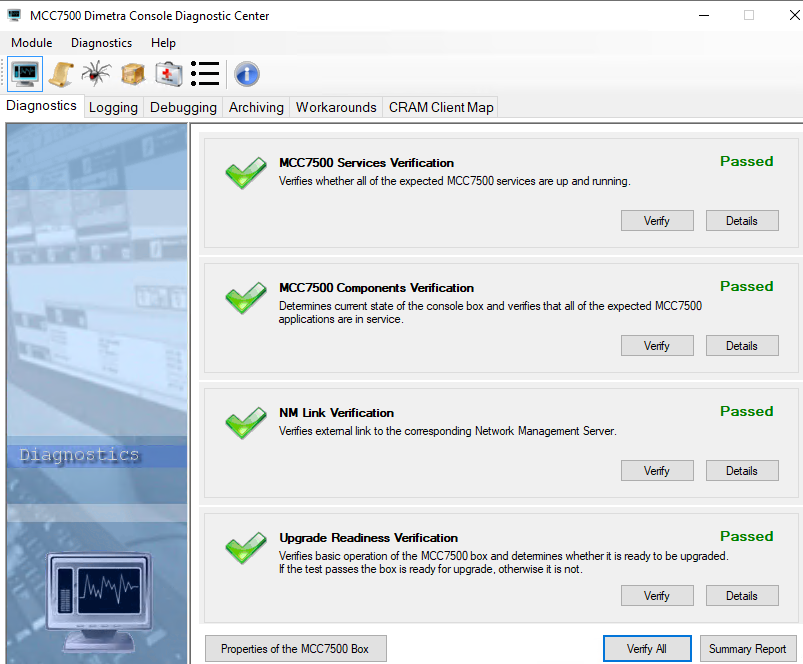Click the Upgrade Readiness Verification heading
Screen dimensions: 803x664
[368, 538]
